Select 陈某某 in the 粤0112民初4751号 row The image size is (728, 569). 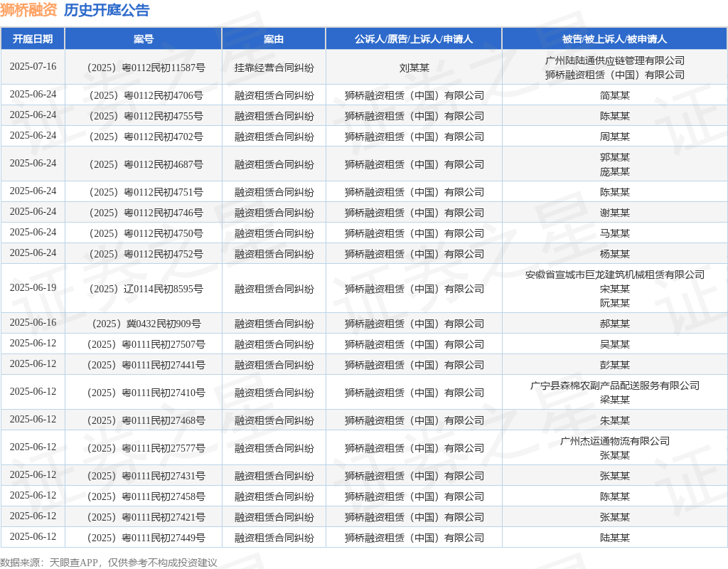click(615, 192)
